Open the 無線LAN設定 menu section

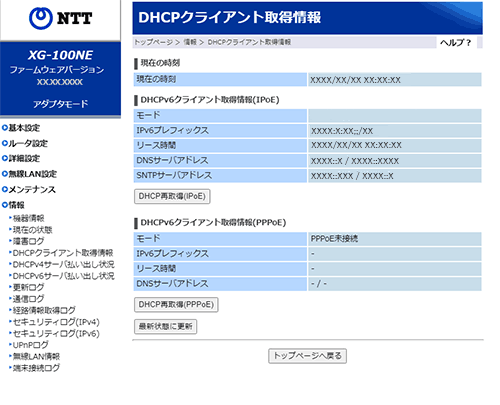tap(29, 174)
